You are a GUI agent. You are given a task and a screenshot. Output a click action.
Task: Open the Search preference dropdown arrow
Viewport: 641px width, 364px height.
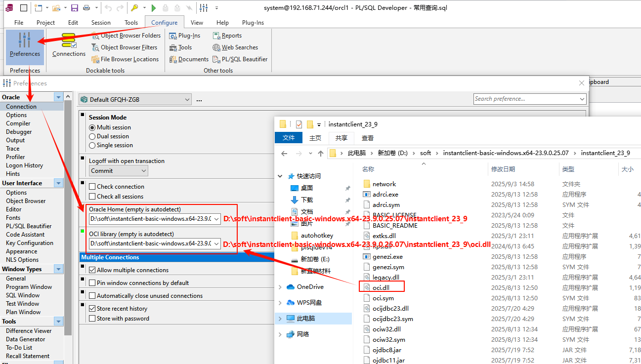point(582,99)
